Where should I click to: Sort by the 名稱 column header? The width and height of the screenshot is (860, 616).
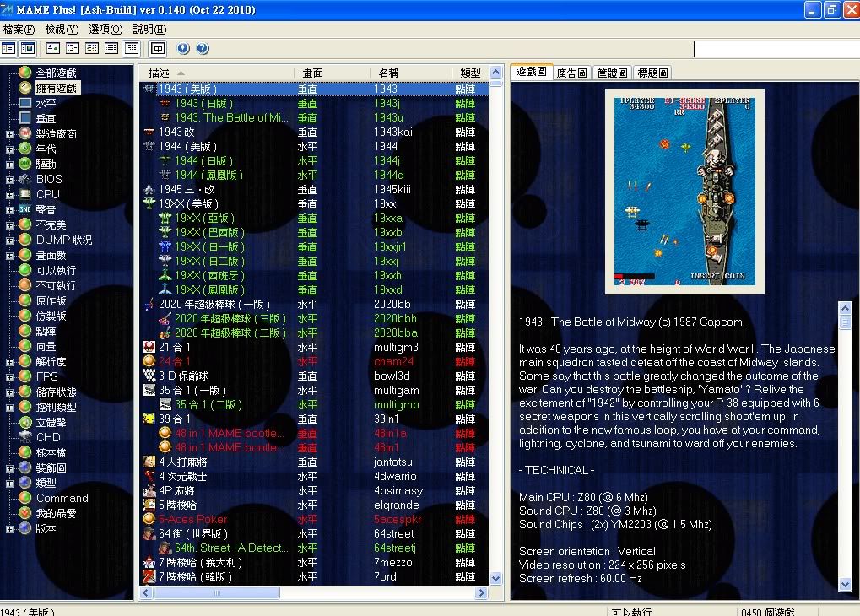click(x=411, y=73)
